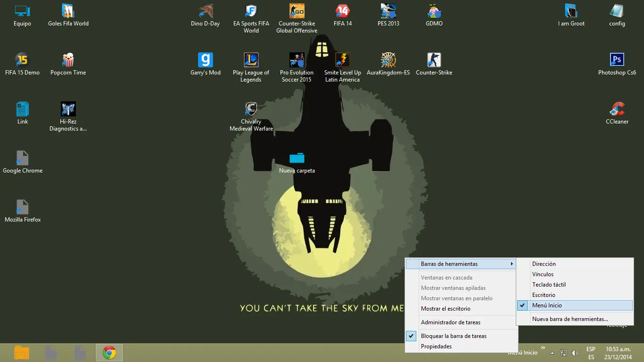Open ESP language input selector
644x362 pixels.
point(591,353)
